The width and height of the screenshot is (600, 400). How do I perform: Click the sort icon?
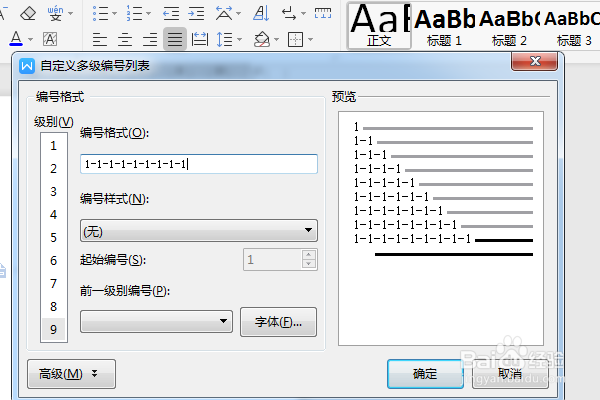(261, 13)
